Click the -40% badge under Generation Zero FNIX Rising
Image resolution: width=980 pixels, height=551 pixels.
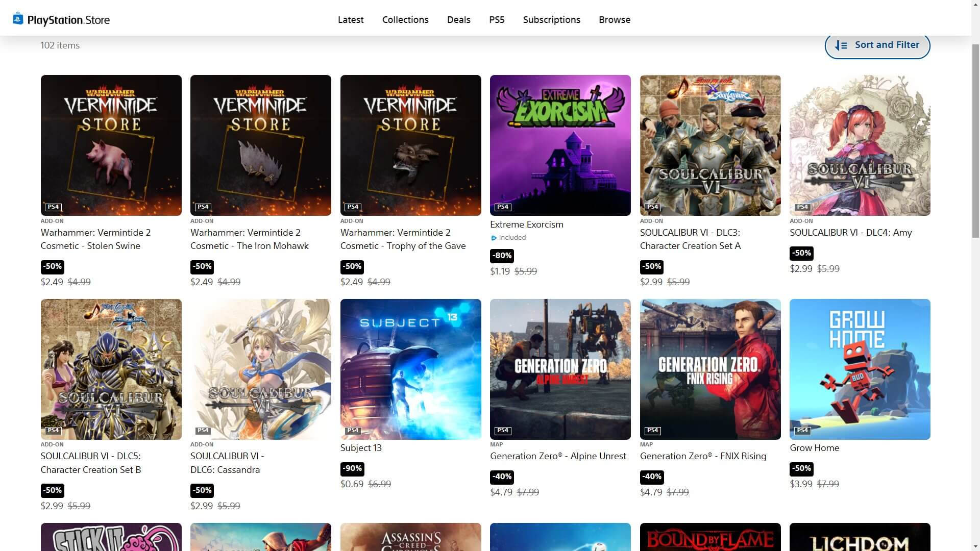pyautogui.click(x=651, y=477)
